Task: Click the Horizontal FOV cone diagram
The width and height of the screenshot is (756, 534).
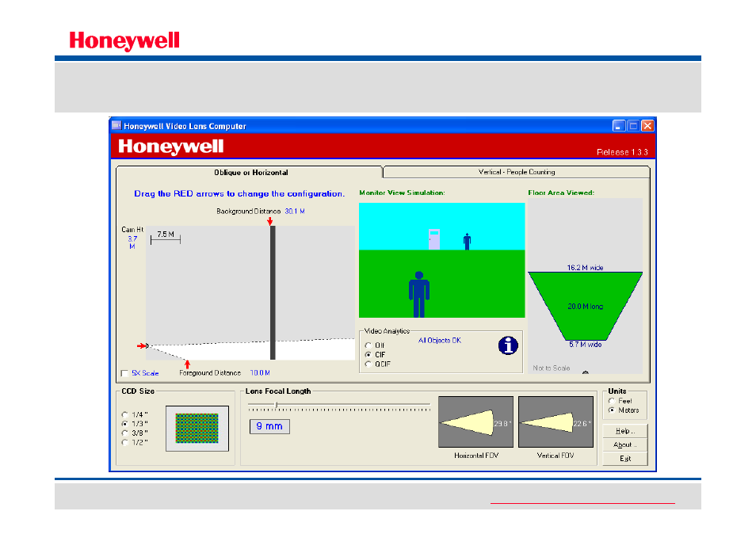Action: (476, 422)
